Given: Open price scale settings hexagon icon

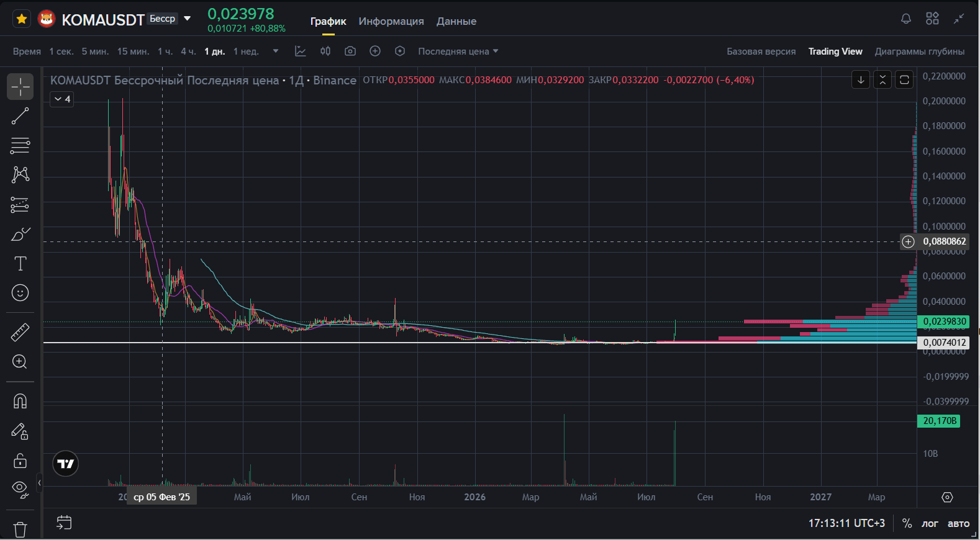Looking at the screenshot, I should [947, 497].
